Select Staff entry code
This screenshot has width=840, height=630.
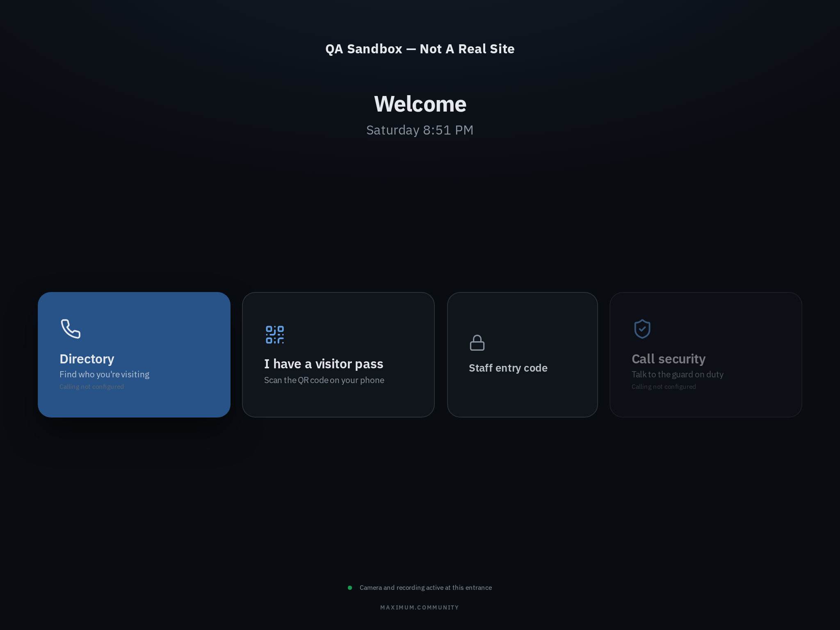coord(522,355)
